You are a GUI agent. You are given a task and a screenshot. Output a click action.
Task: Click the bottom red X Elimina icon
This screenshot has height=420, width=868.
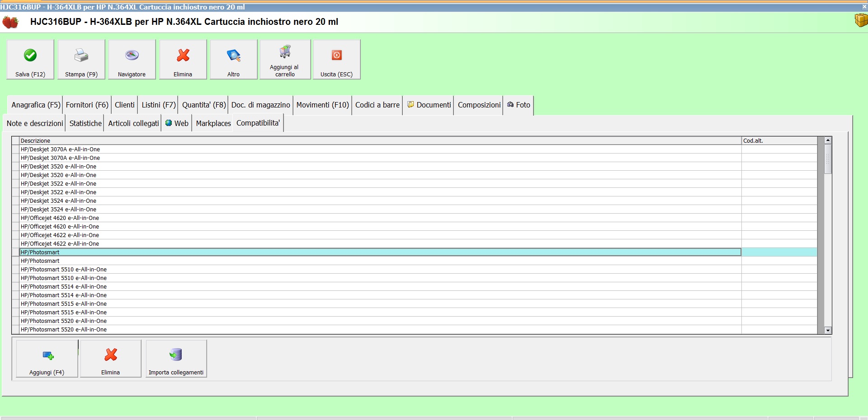[111, 355]
